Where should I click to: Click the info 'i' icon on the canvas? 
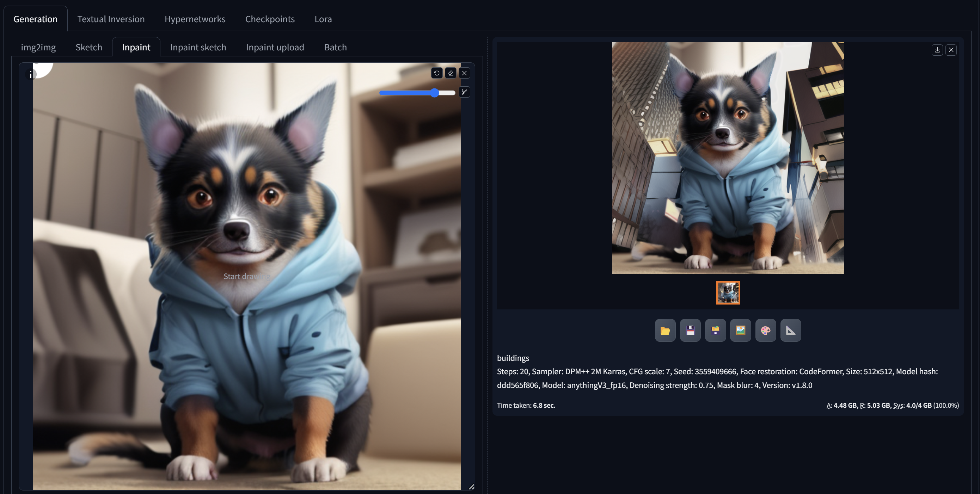(30, 75)
